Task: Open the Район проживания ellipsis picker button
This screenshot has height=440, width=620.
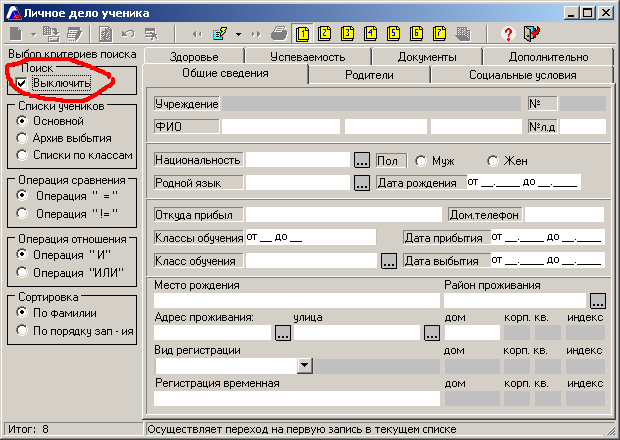Action: [x=598, y=301]
